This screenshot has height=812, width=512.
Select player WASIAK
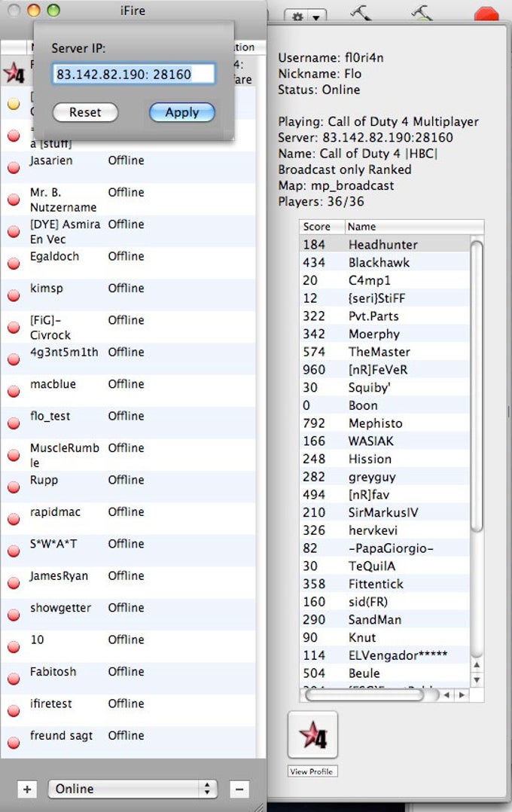[385, 441]
